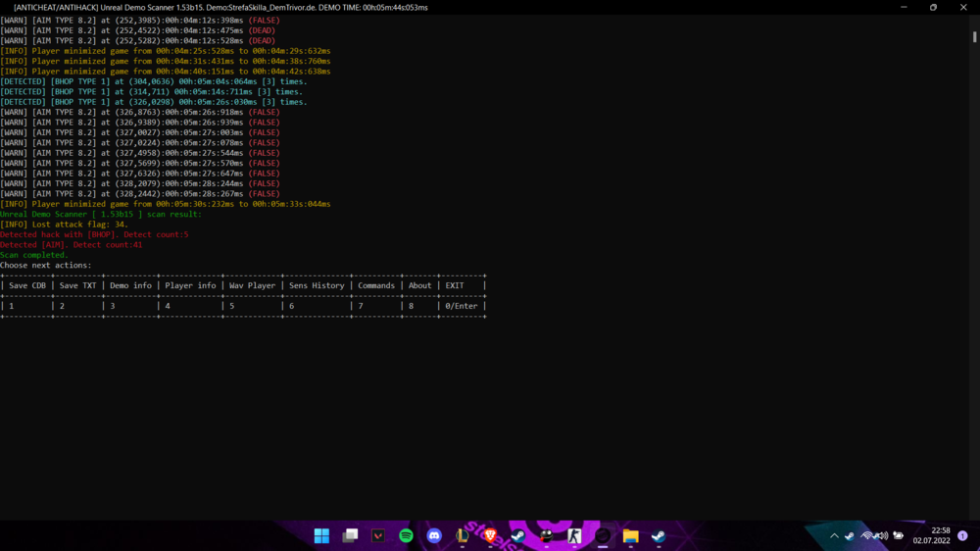Click the green 'Scan completed.' line
This screenshot has height=551, width=980.
pos(33,255)
